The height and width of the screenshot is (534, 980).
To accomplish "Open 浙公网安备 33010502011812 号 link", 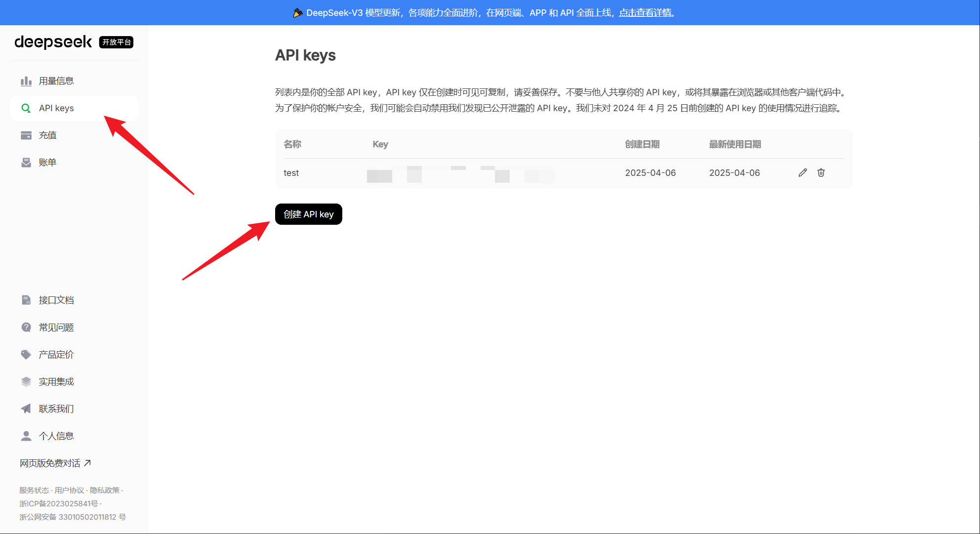I will [73, 517].
